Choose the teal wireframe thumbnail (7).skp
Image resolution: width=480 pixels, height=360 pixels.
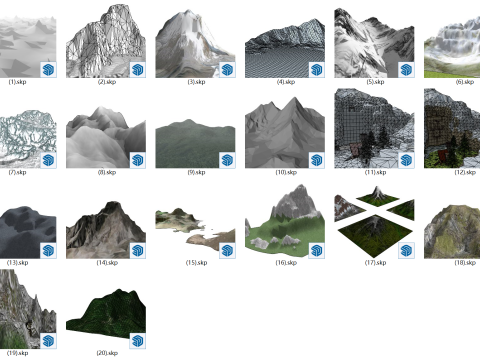pos(28,139)
